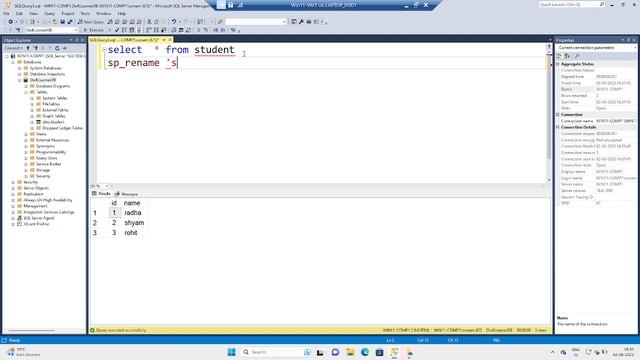Screen dimensions: 640x360
Task: Click the New Query toolbar button
Action: tap(91, 22)
